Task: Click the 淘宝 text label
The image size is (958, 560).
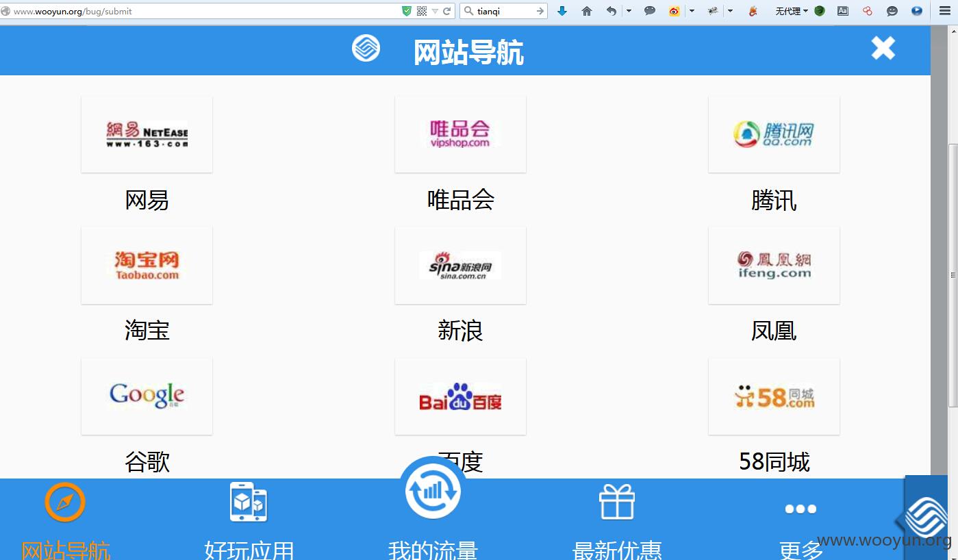Action: (147, 331)
